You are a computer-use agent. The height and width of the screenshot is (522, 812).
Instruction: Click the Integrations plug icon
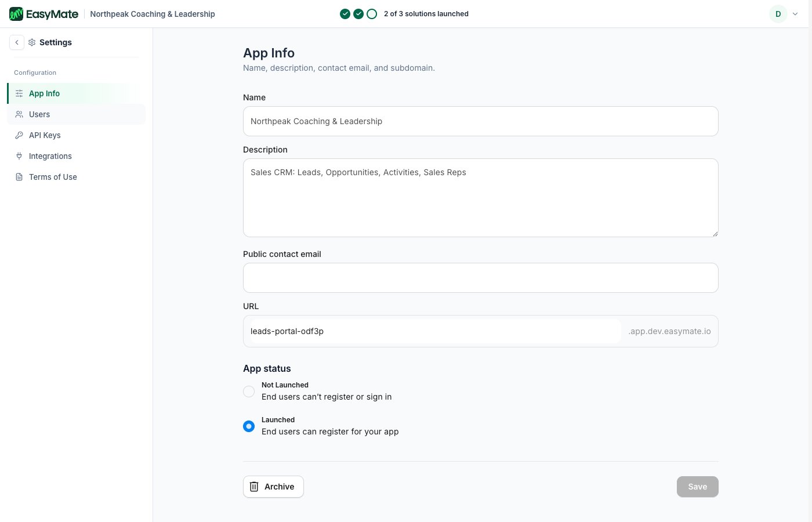(x=19, y=156)
